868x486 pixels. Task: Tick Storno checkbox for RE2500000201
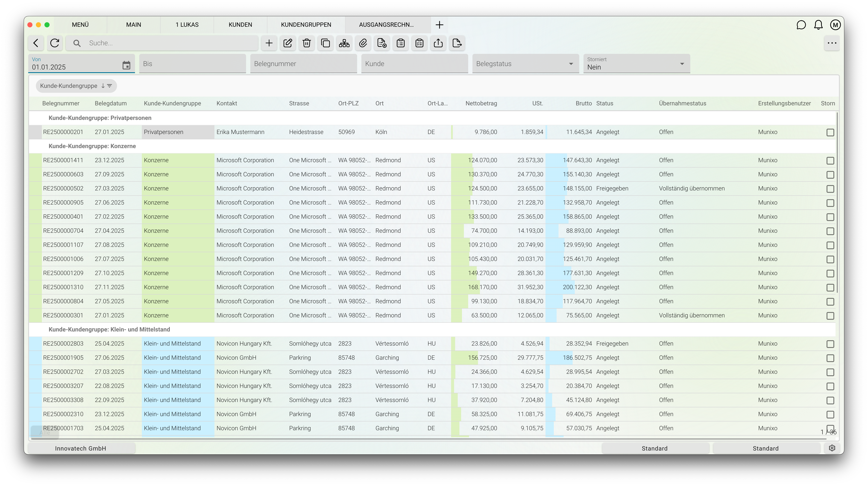click(830, 133)
